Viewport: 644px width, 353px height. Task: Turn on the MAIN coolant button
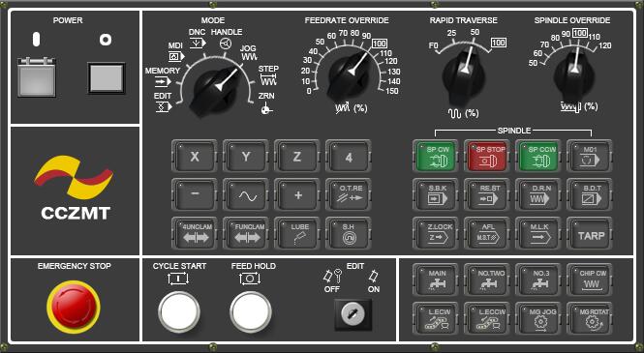[x=436, y=279]
